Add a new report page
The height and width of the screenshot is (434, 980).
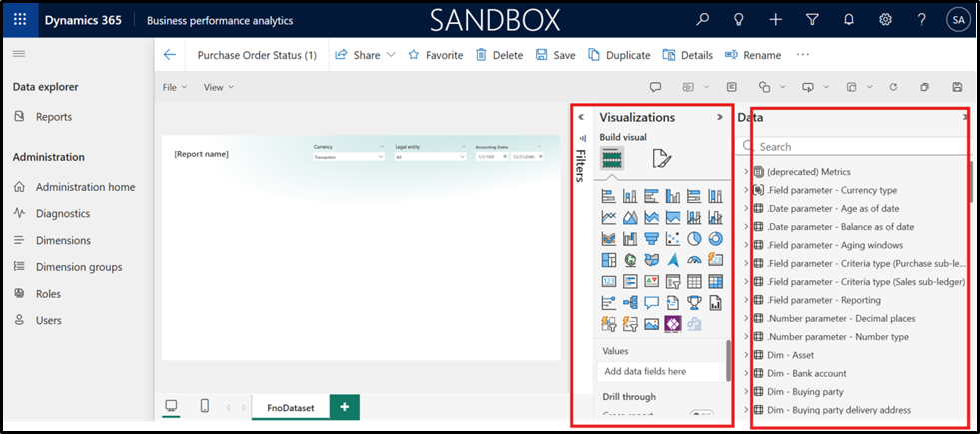click(345, 407)
